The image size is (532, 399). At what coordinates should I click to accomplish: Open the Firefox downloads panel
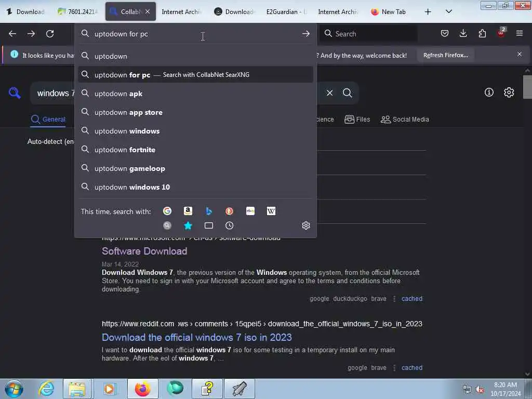pos(463,33)
